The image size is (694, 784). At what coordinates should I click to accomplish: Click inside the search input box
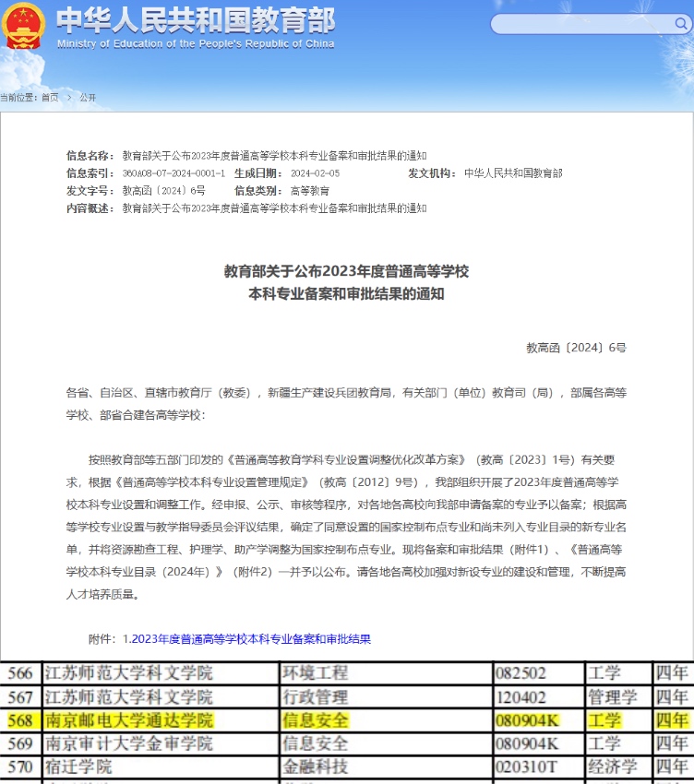point(572,24)
